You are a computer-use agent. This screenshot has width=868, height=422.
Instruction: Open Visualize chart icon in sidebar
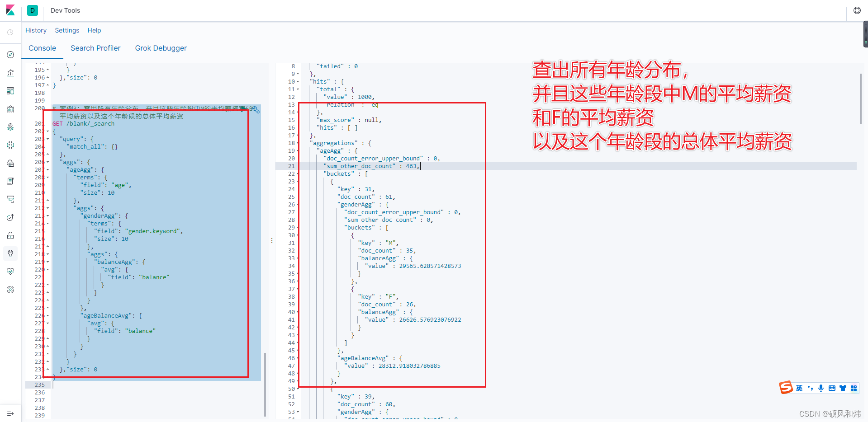click(x=10, y=73)
